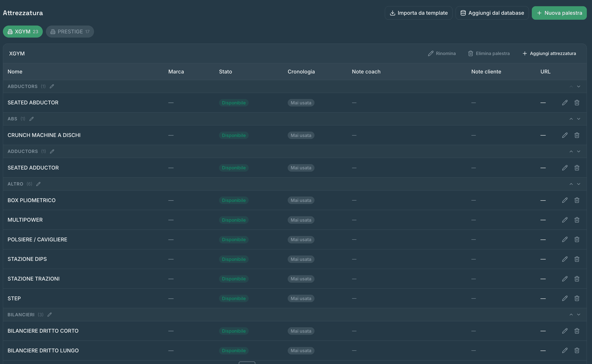Move ALTRO category down with chevron
Viewport: 592px width, 364px height.
579,184
